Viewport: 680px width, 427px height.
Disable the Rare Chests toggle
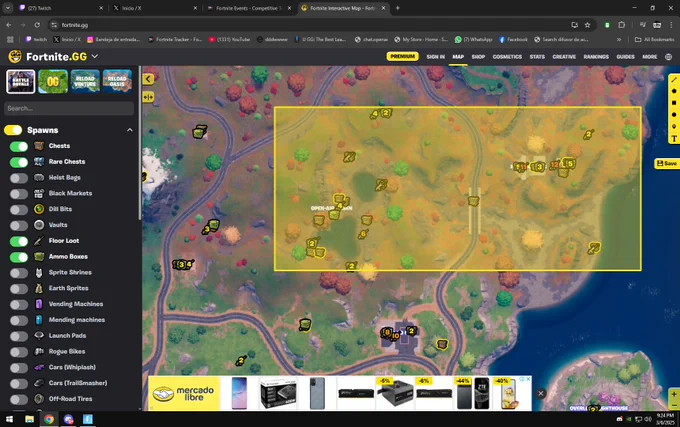(x=19, y=162)
